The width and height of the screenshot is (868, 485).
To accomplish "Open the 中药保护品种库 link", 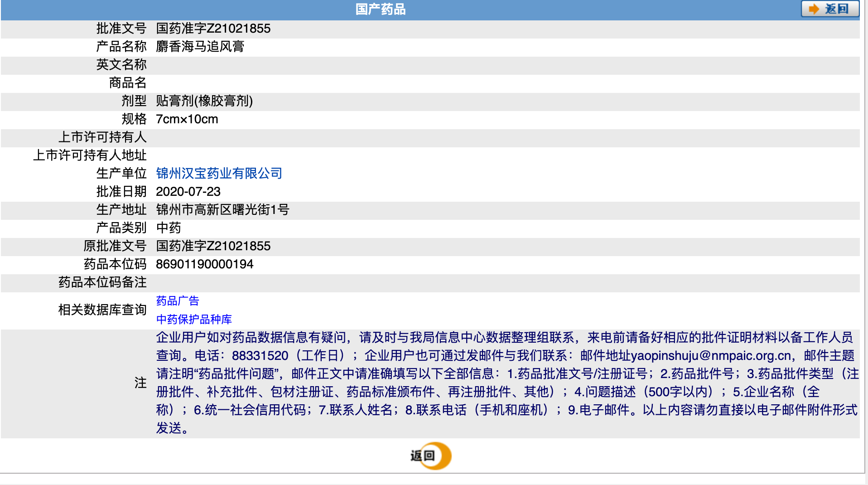I will coord(194,320).
